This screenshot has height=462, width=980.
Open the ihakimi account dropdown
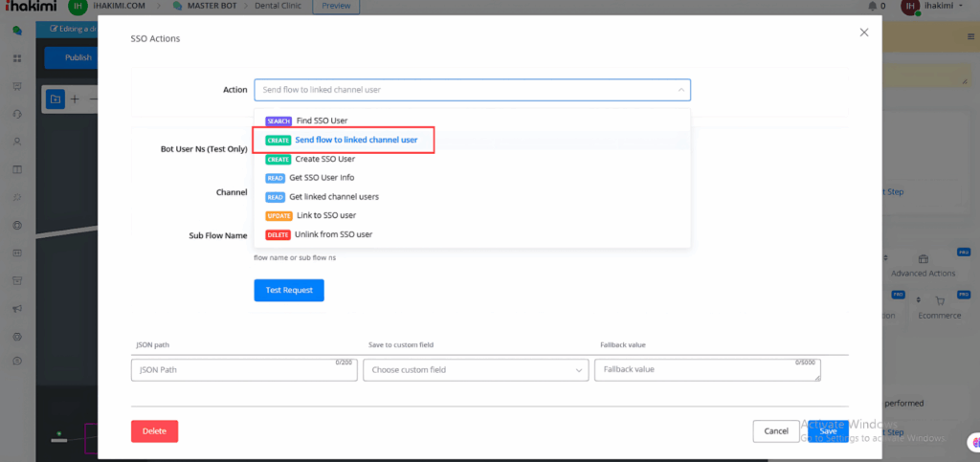point(943,7)
